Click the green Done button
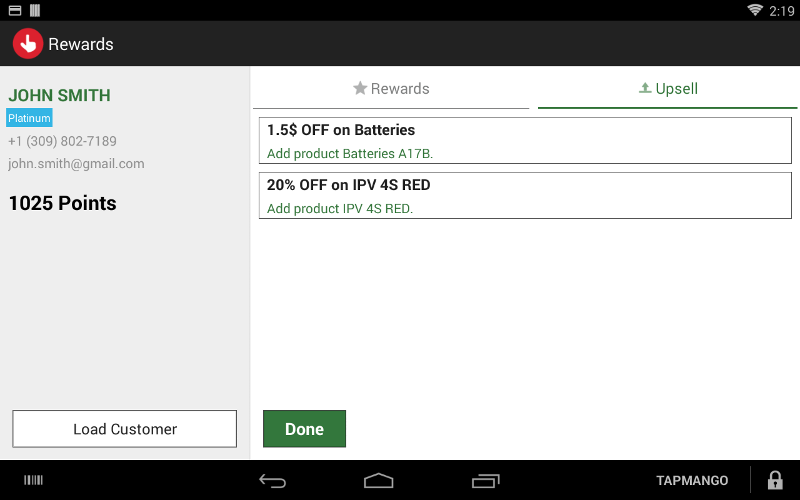The image size is (800, 500). coord(304,429)
